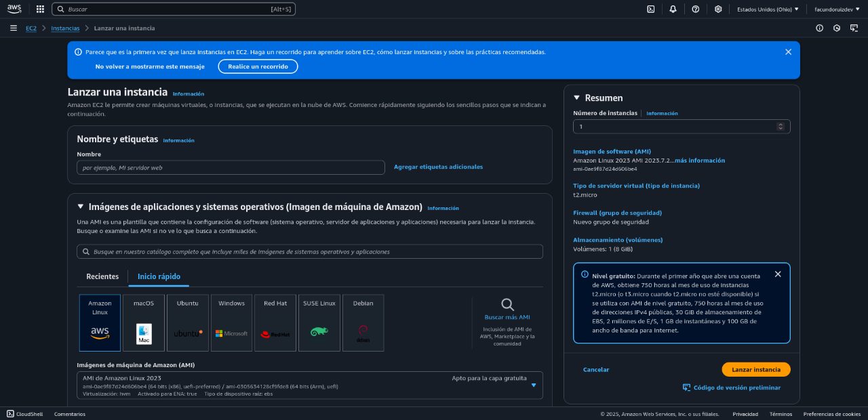Image resolution: width=868 pixels, height=420 pixels.
Task: Open the hamburger navigation menu
Action: tap(14, 28)
